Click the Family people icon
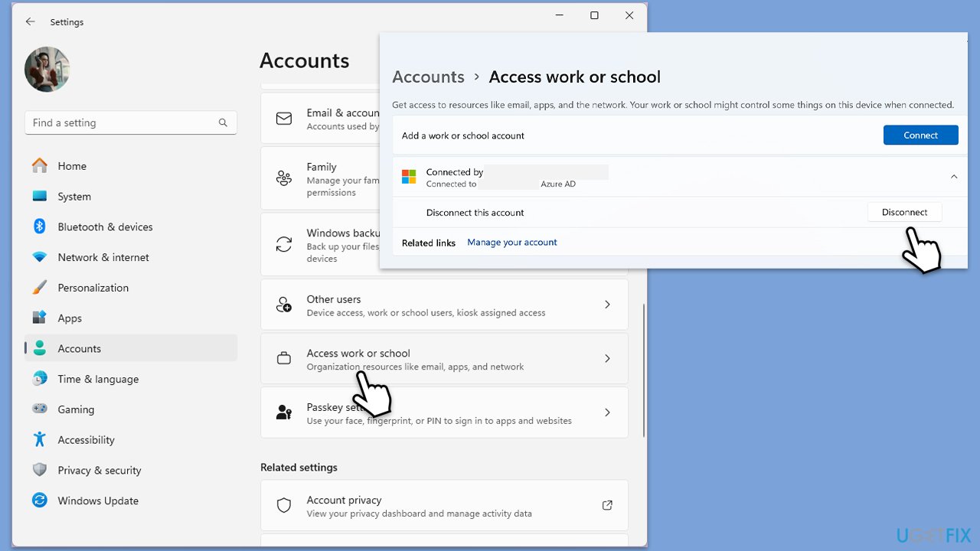Viewport: 980px width, 551px height. (284, 178)
